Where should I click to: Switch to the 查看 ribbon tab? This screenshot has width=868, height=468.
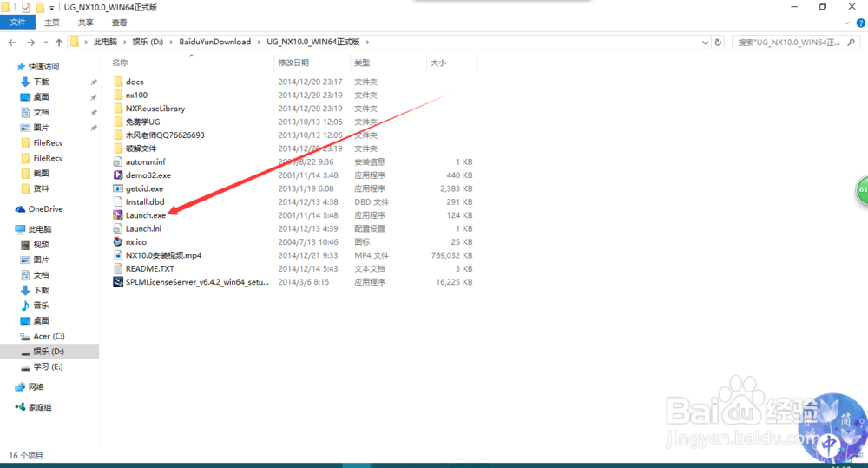pyautogui.click(x=120, y=23)
